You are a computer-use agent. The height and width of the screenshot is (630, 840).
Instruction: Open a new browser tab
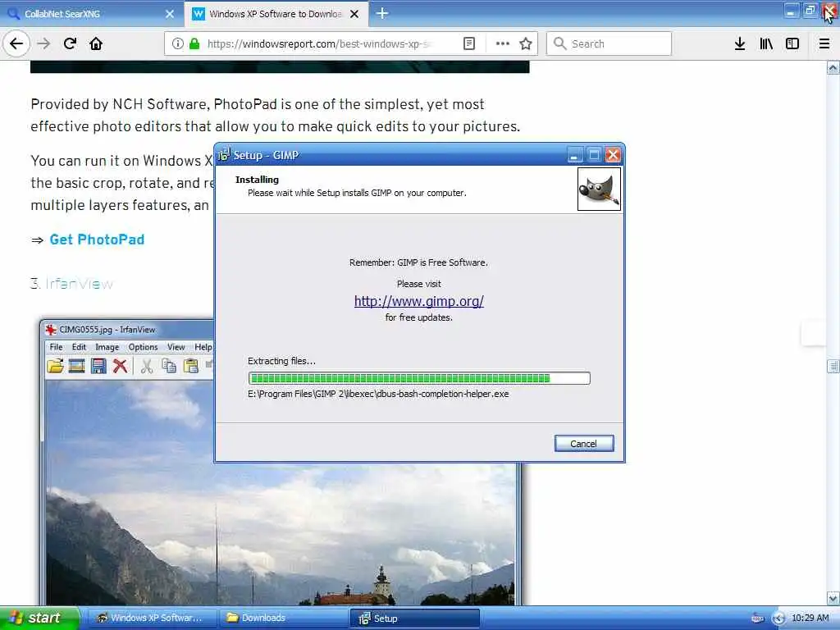click(382, 13)
